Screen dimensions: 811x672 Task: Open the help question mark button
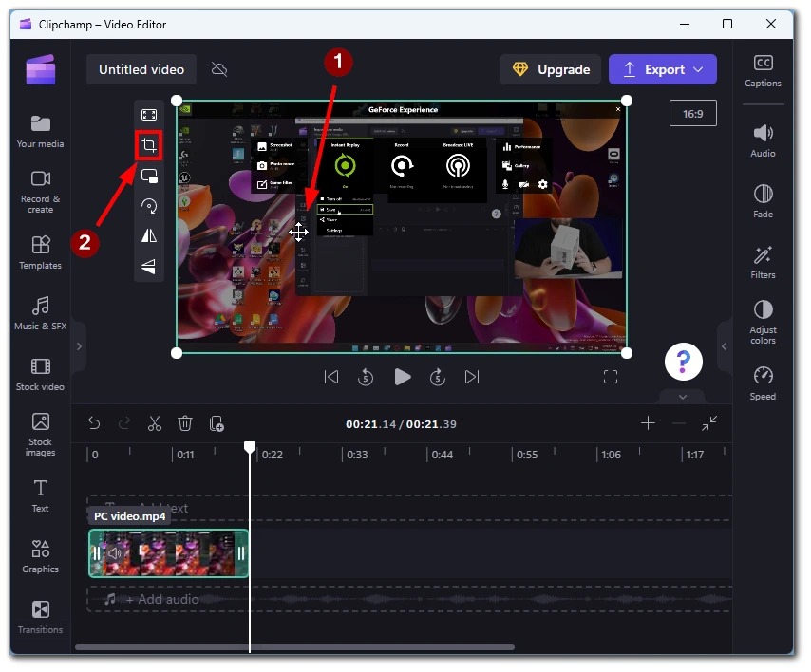click(x=683, y=362)
